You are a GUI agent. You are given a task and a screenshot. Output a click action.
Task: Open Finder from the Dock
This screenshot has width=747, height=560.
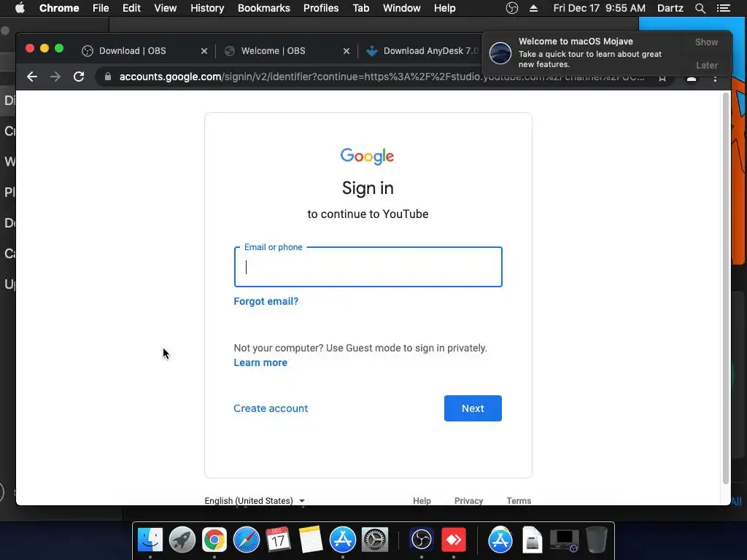pos(150,540)
